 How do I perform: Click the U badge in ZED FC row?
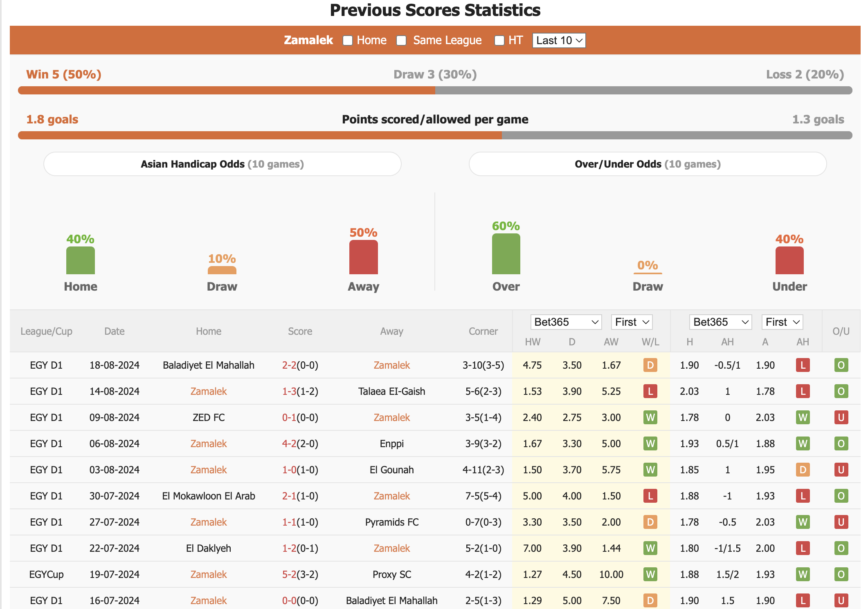click(x=841, y=417)
